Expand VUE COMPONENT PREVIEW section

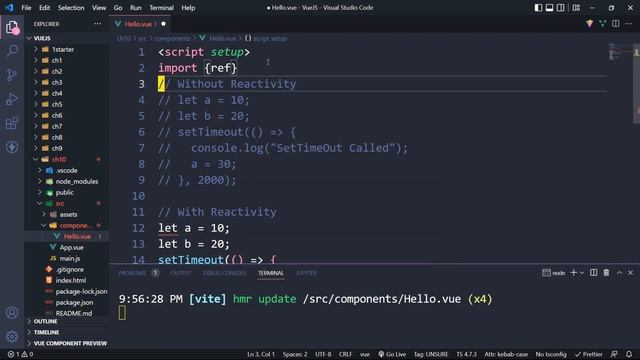[70, 344]
